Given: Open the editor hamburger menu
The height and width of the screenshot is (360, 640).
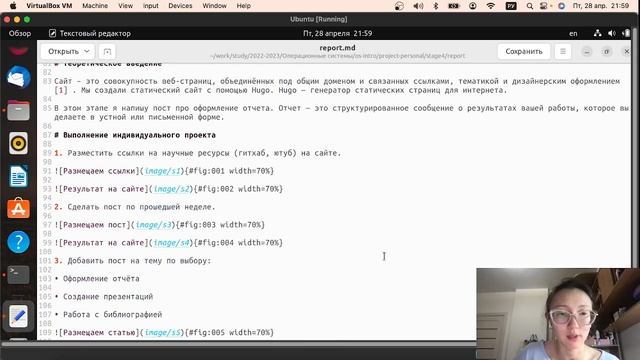Looking at the screenshot, I should pyautogui.click(x=563, y=51).
